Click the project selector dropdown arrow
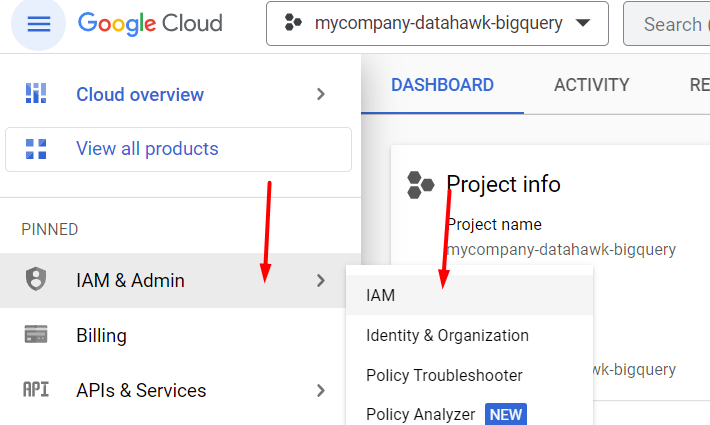This screenshot has height=425, width=710. click(583, 23)
